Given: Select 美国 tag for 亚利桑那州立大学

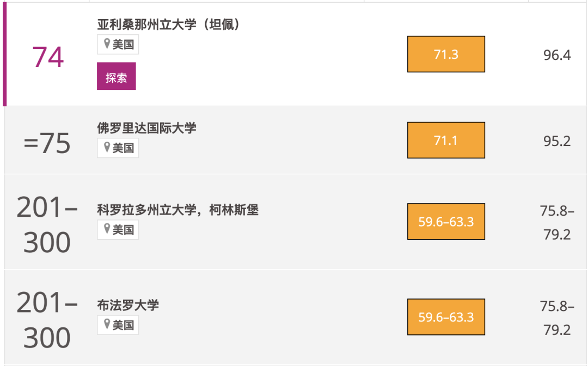Looking at the screenshot, I should click(118, 44).
